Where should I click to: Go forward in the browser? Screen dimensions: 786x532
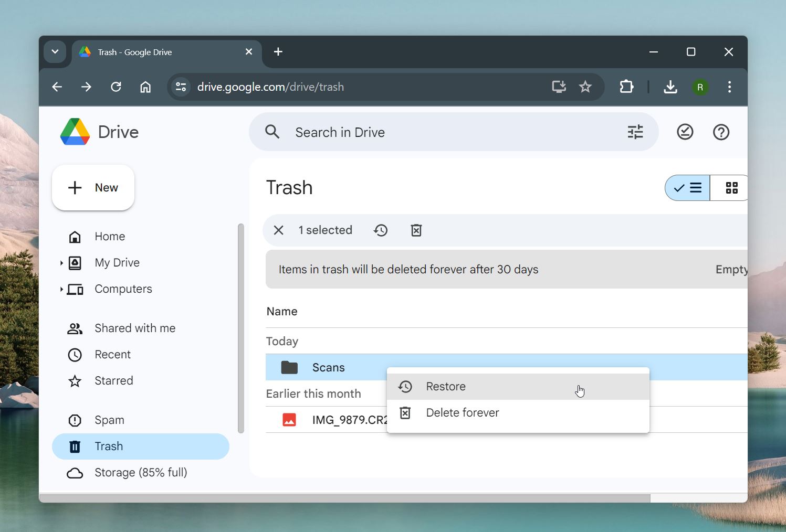coord(87,87)
